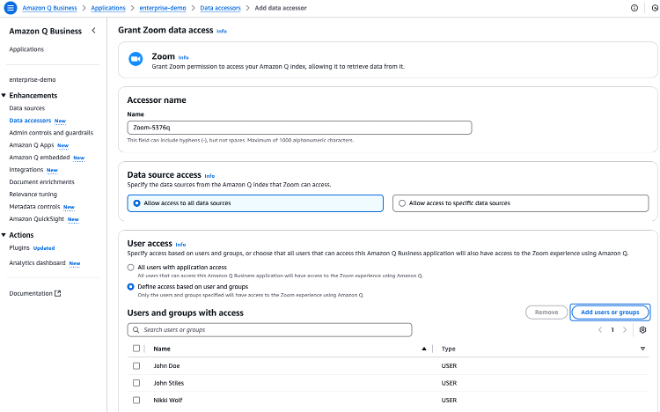Open enterprise-demo in the sidebar
Image resolution: width=660 pixels, height=412 pixels.
pyautogui.click(x=32, y=80)
